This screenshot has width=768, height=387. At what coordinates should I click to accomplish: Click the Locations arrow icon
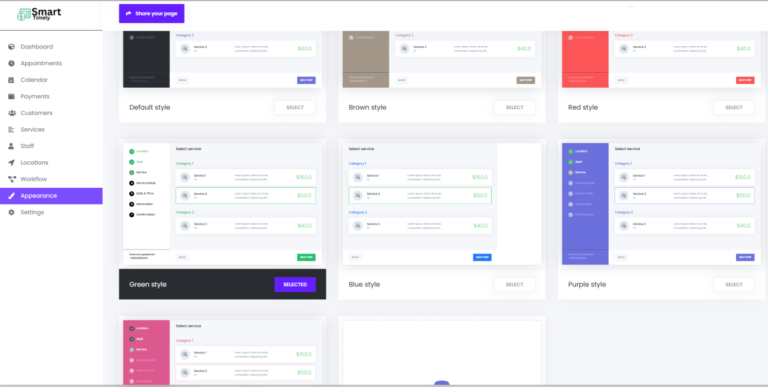pos(11,163)
